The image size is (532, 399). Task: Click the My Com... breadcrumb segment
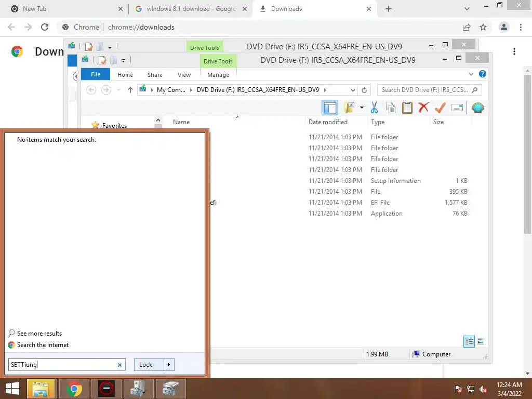coord(171,90)
